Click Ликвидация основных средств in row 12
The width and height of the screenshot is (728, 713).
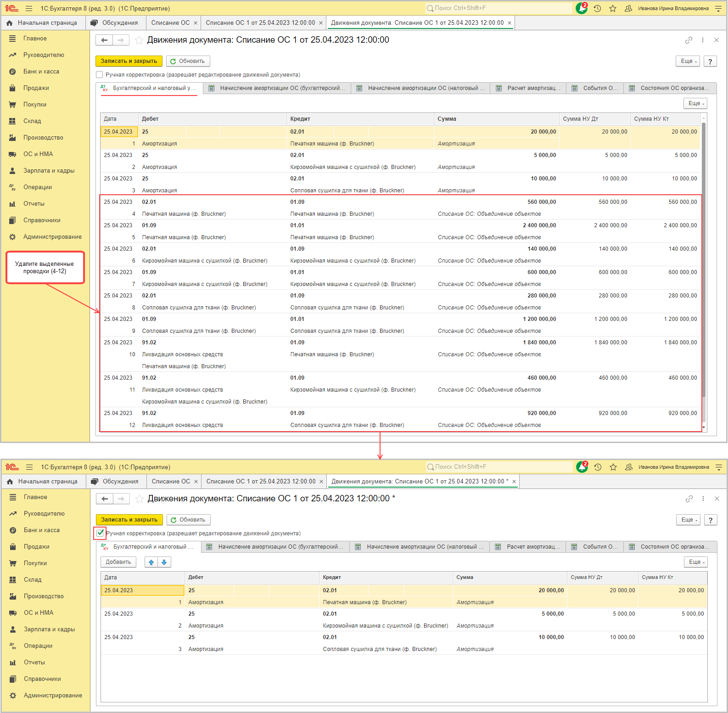coord(182,425)
